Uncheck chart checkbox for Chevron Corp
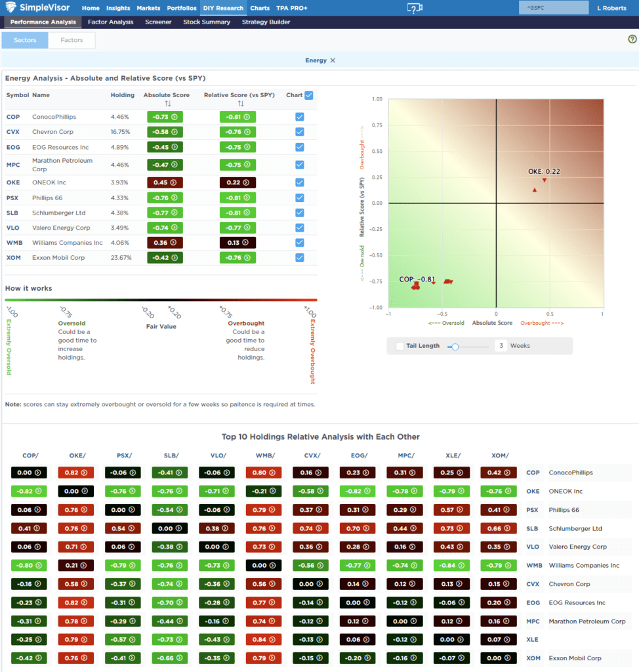Screen dimensions: 639x672 click(x=300, y=132)
